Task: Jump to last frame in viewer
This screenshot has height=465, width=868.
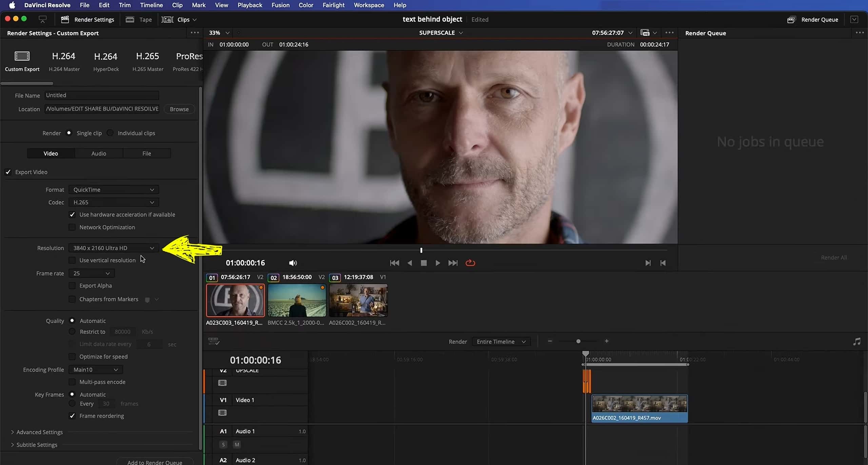Action: 453,263
